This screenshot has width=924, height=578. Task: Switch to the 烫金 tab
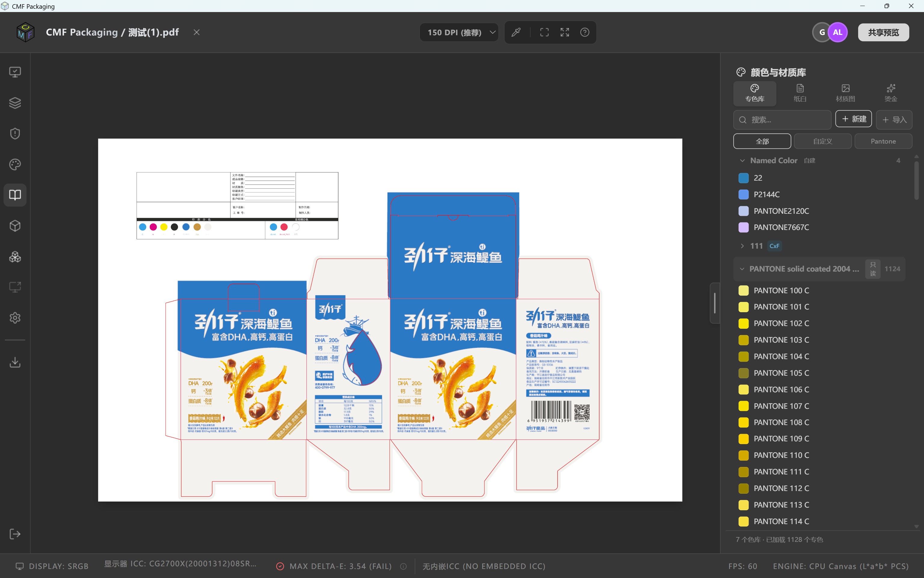pos(891,93)
